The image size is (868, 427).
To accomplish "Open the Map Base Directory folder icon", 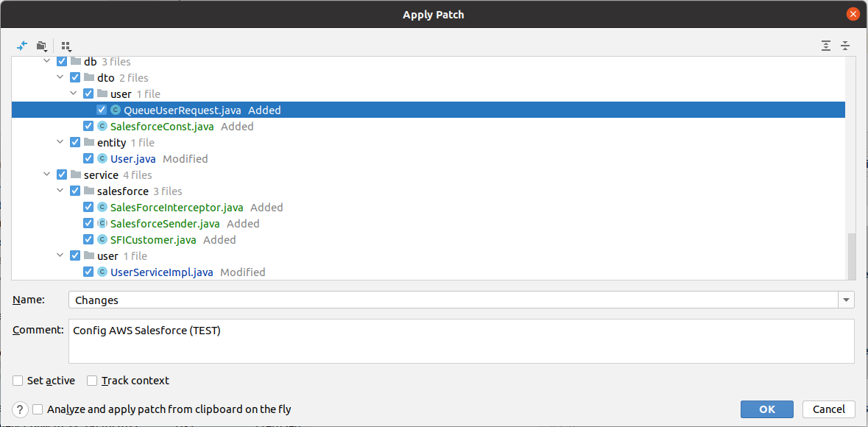I will [41, 46].
